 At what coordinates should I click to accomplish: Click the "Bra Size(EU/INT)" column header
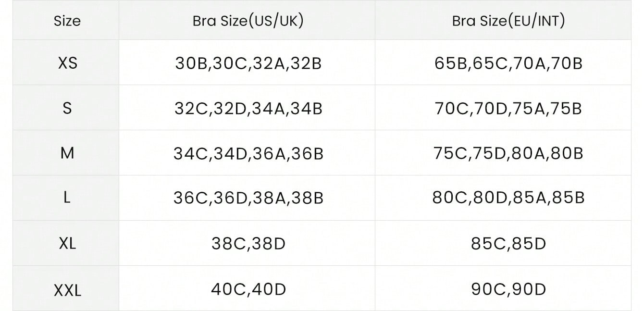click(508, 21)
